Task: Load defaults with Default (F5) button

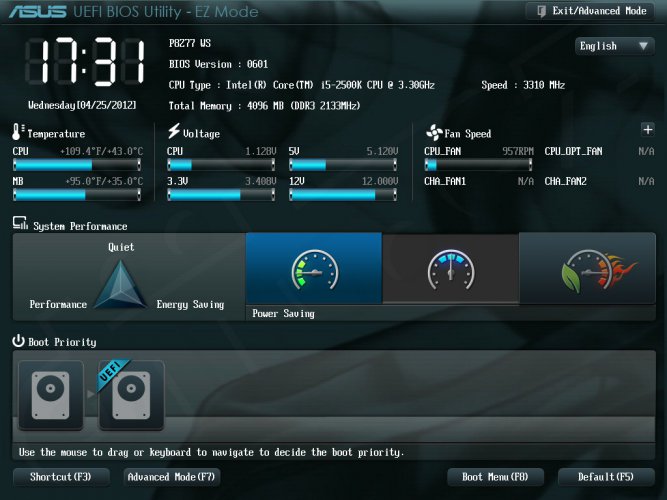Action: pyautogui.click(x=606, y=477)
